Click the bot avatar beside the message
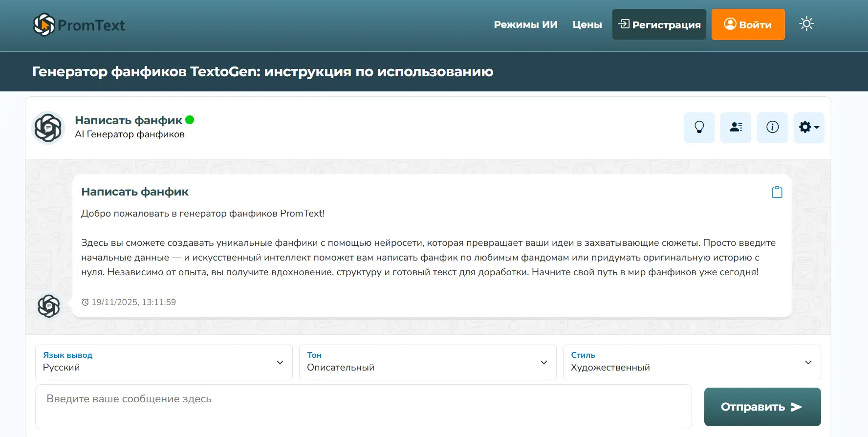Viewport: 868px width, 437px height. [x=49, y=306]
